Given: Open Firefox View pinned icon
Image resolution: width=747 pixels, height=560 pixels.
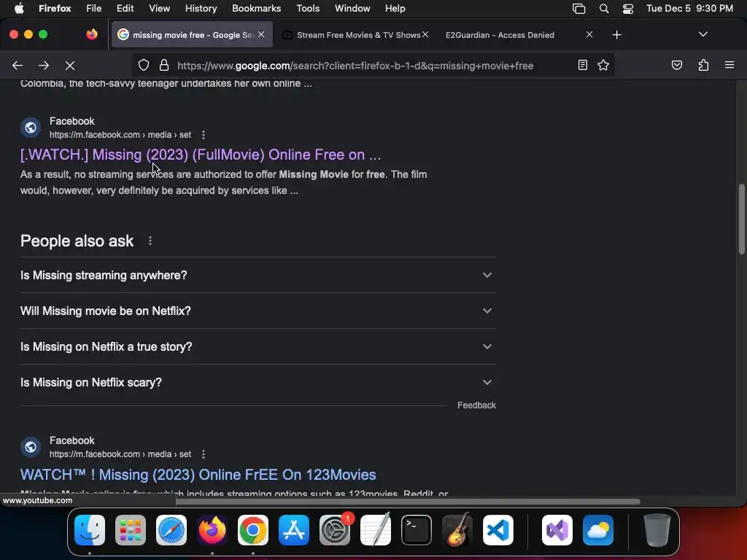Looking at the screenshot, I should click(x=92, y=34).
